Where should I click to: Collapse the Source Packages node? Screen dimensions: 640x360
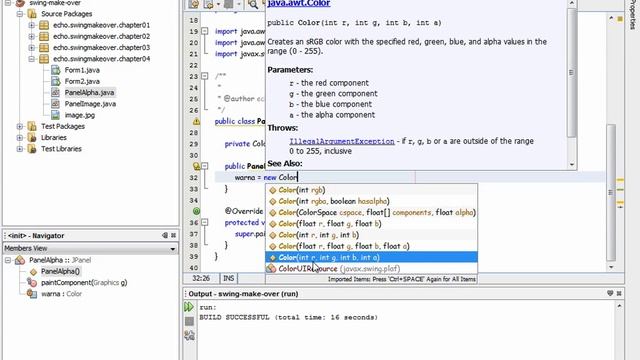coord(20,14)
